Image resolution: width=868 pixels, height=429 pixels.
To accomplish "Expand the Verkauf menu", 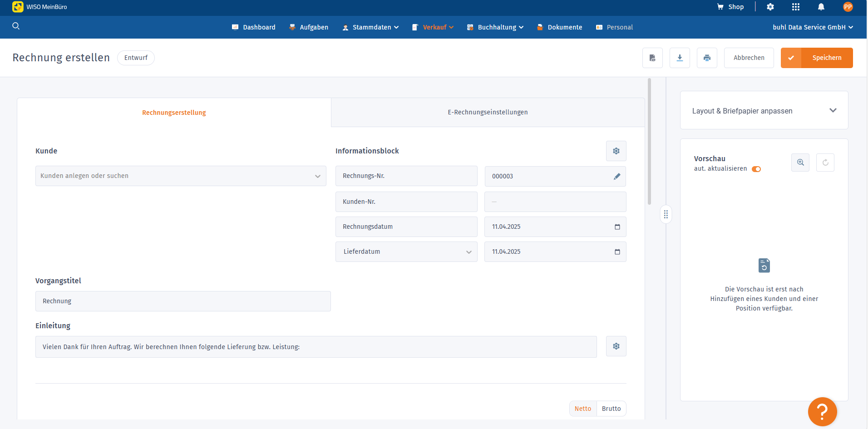I will click(433, 27).
